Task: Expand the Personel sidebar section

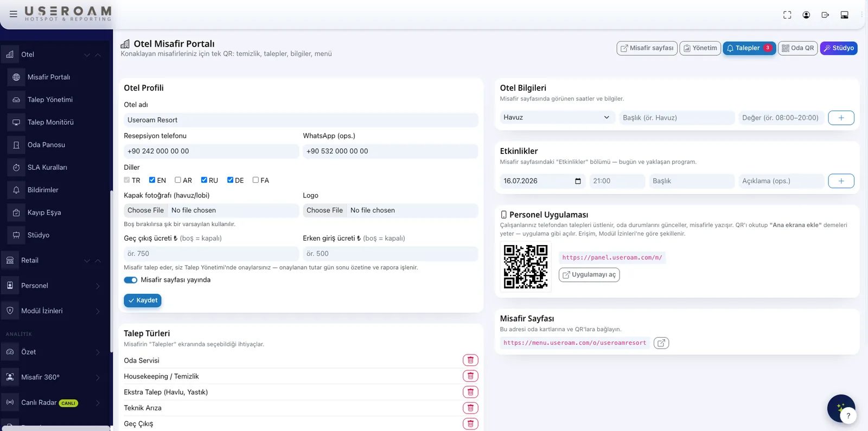Action: pyautogui.click(x=98, y=286)
